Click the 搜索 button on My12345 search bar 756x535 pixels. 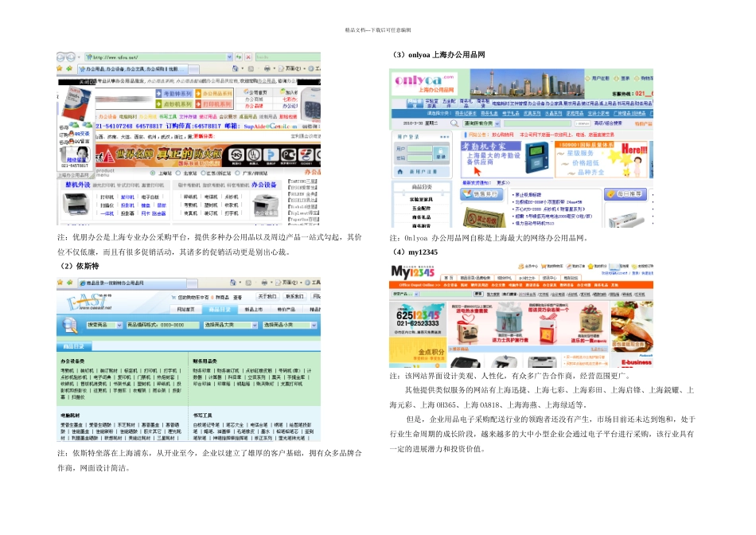(x=477, y=294)
